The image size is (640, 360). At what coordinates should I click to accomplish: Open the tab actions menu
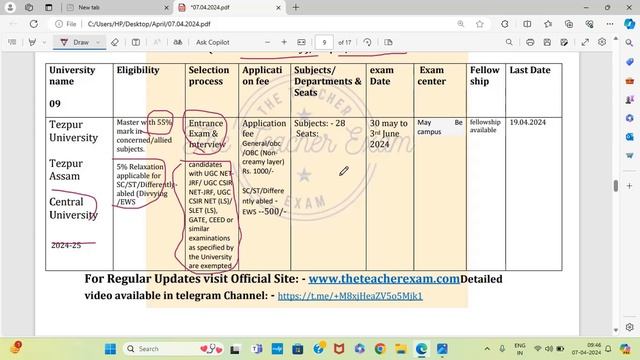click(49, 7)
